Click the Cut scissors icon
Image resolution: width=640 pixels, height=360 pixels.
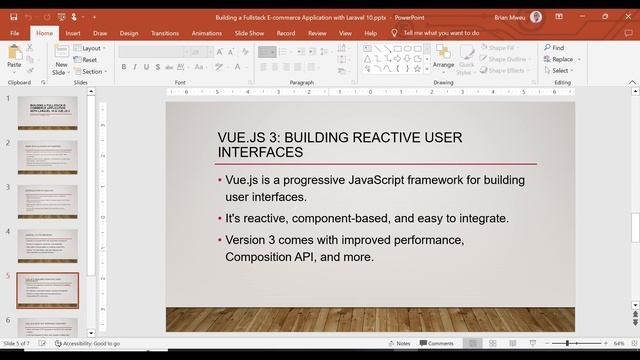29,48
